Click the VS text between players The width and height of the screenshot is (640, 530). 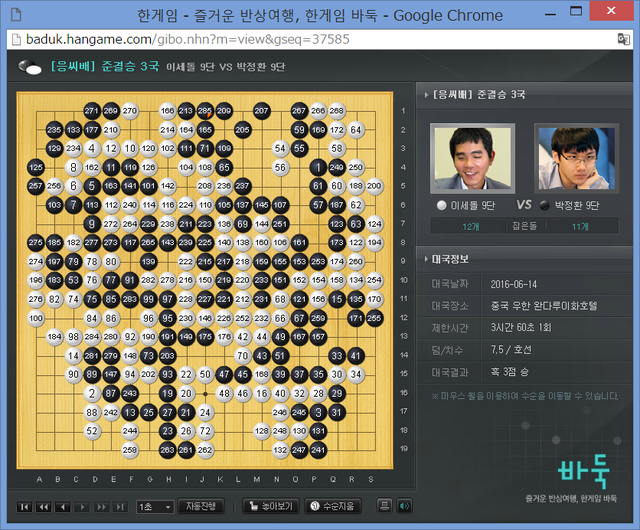(524, 205)
